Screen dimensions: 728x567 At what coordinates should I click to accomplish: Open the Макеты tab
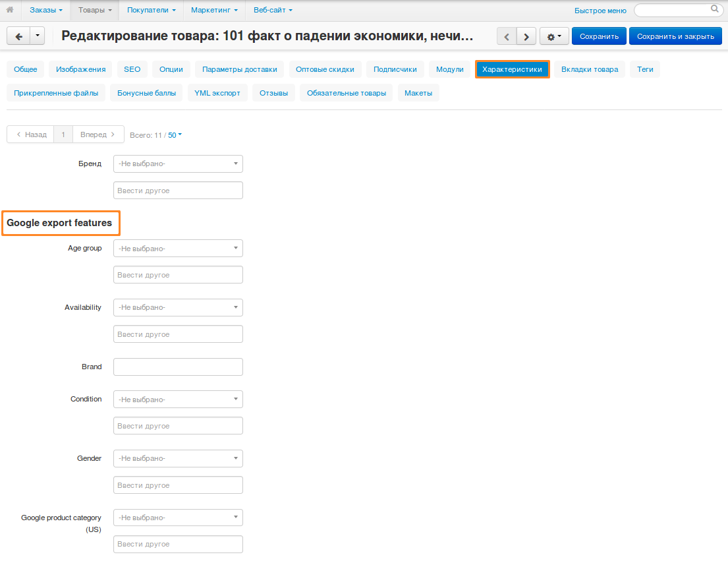tap(418, 93)
